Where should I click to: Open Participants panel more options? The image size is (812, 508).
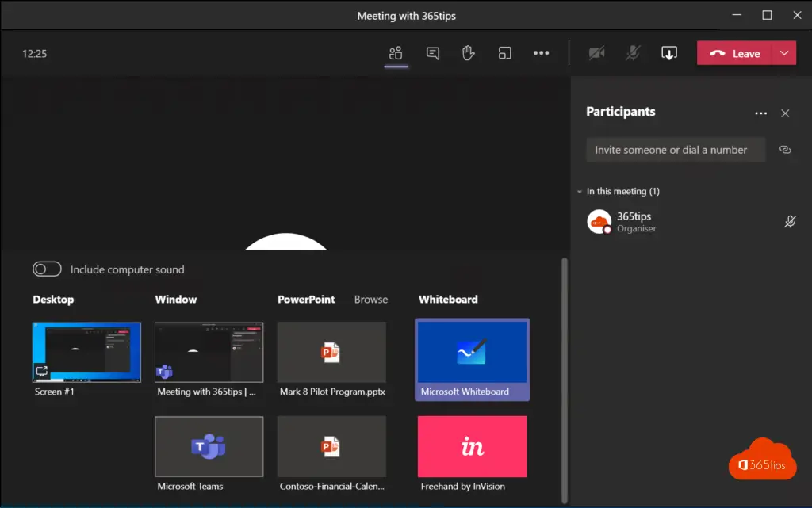(x=760, y=113)
